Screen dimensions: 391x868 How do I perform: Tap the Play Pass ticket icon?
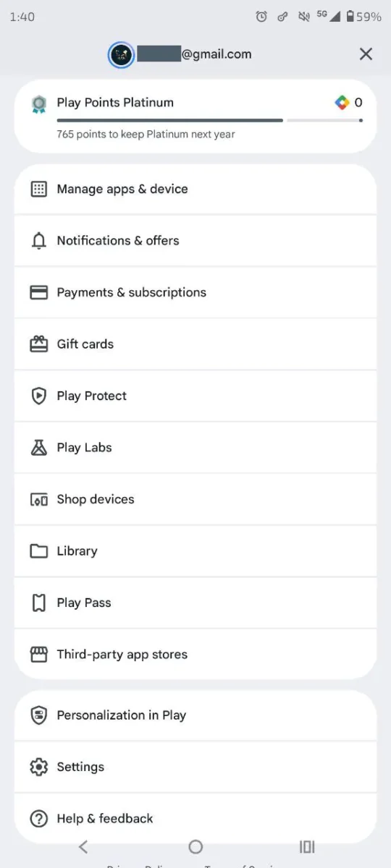coord(38,603)
